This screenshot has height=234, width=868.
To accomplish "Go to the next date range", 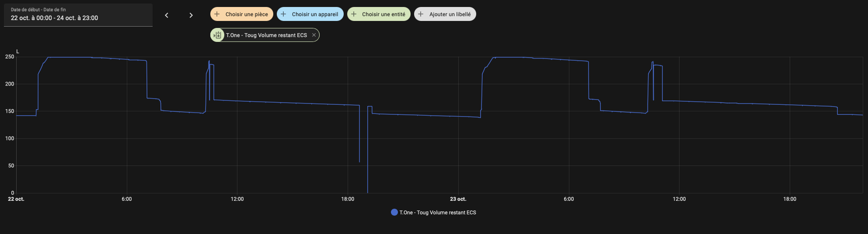I will pyautogui.click(x=191, y=15).
